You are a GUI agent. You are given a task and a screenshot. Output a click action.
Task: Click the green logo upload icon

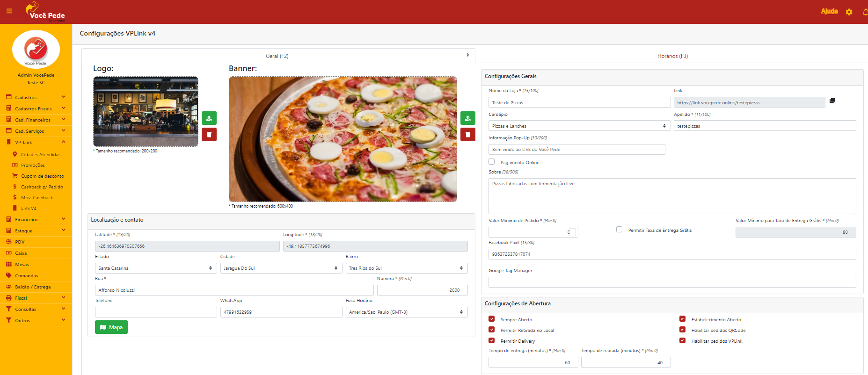point(209,118)
